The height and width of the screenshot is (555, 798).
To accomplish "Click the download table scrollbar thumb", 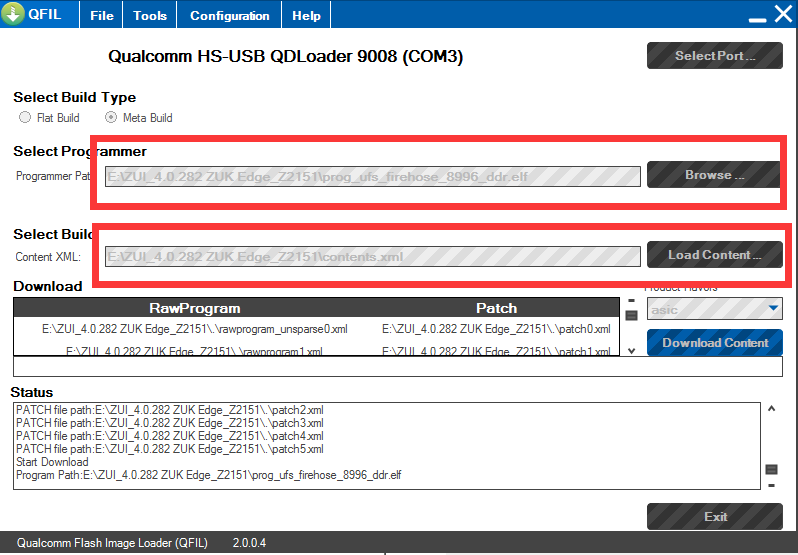I will click(631, 316).
